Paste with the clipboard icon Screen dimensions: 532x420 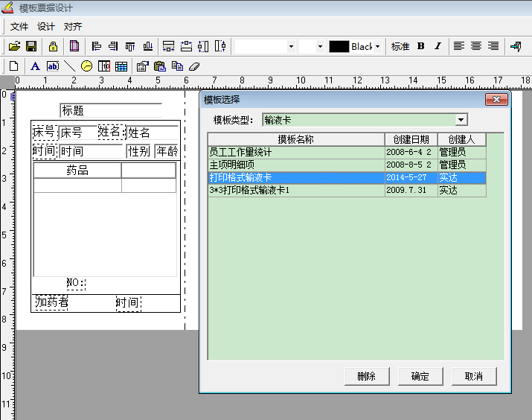(160, 66)
